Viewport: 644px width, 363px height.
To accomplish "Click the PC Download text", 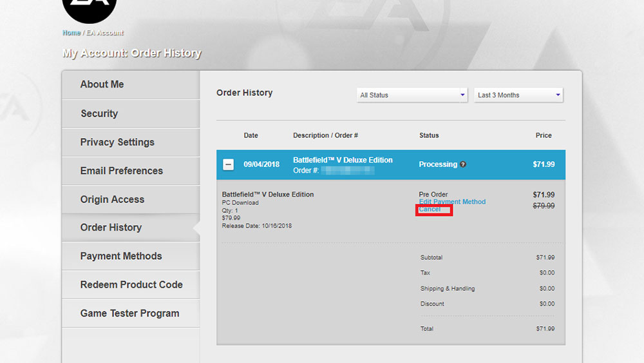I will pos(240,202).
